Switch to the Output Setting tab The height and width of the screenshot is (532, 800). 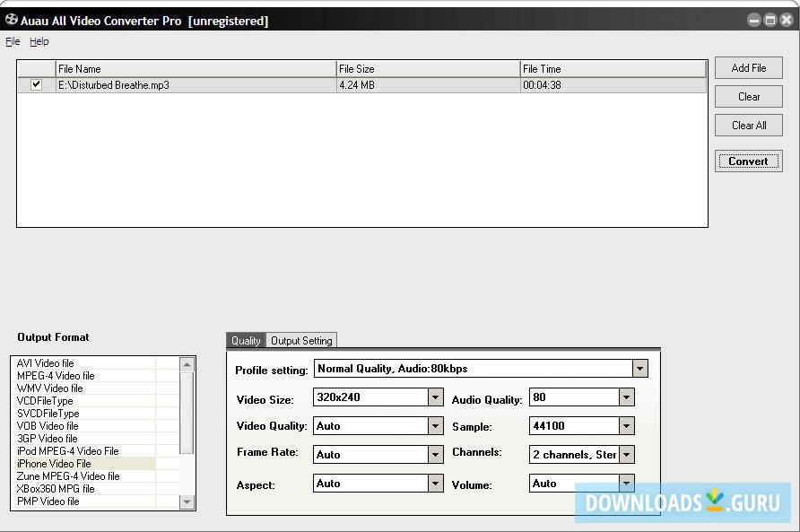[x=301, y=340]
